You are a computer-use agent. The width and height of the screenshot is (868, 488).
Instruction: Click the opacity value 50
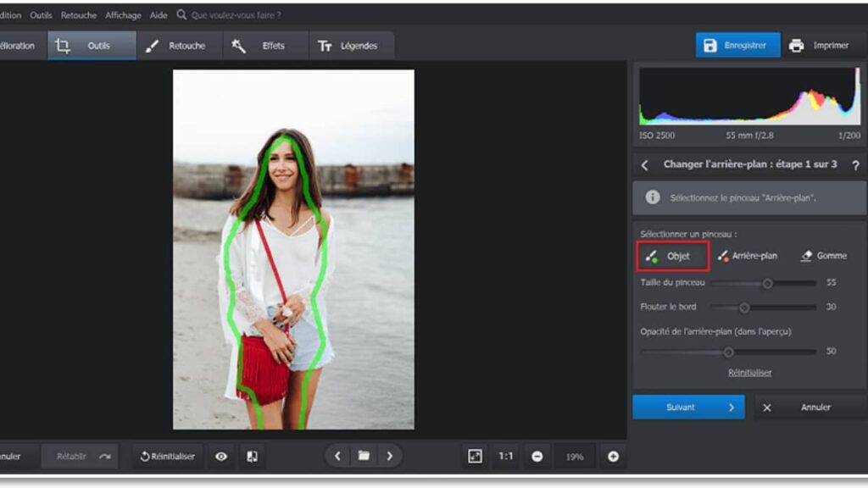tap(831, 352)
